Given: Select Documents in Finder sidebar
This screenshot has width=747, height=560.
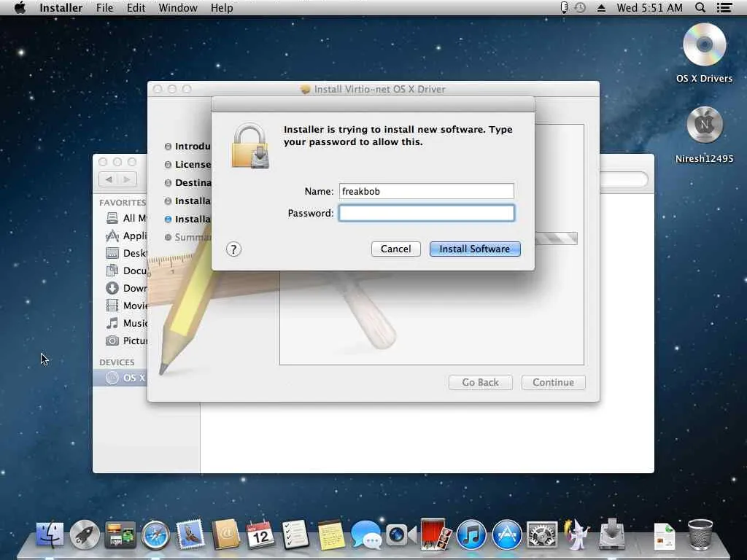Looking at the screenshot, I should pos(126,271).
